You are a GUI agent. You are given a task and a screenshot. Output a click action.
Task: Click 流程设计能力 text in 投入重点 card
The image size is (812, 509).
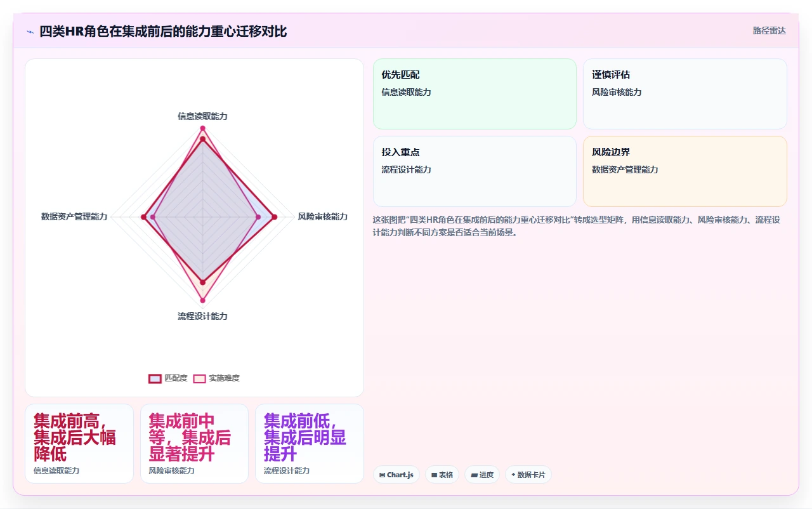(x=407, y=169)
